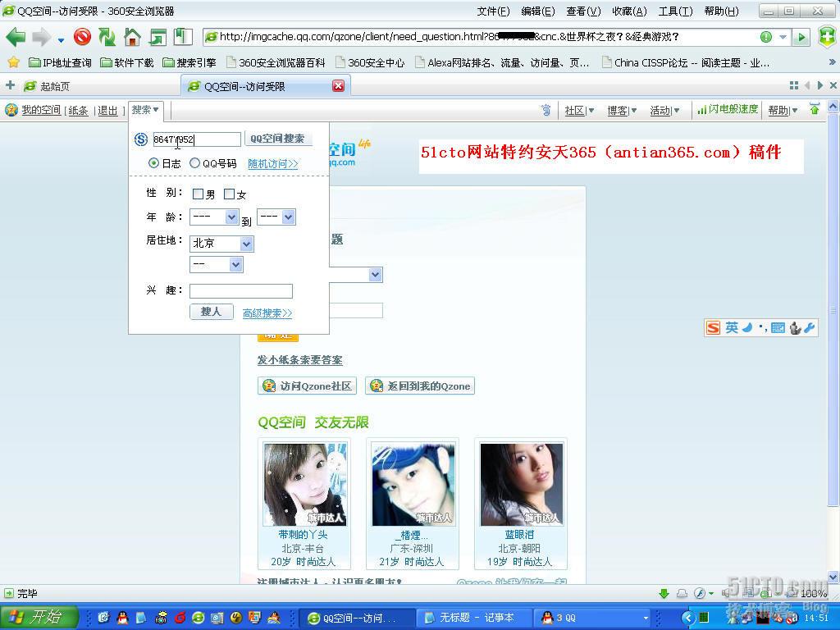
Task: Click the 返回到我的Qzone button
Action: point(420,386)
